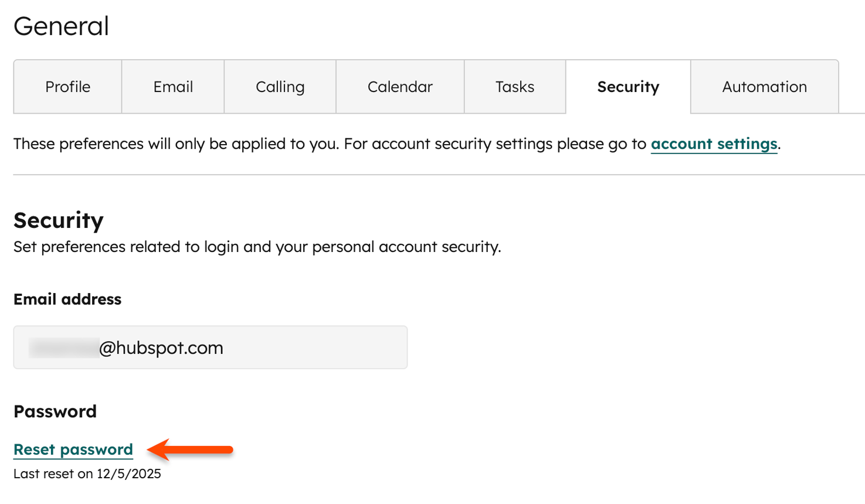The height and width of the screenshot is (504, 865).
Task: Go to Calling preferences
Action: pos(280,86)
